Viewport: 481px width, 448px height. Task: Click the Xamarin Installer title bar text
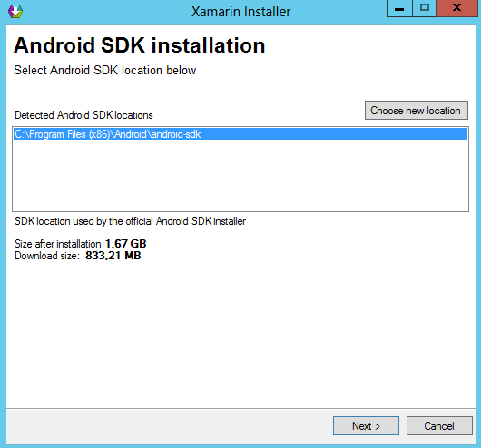(240, 12)
